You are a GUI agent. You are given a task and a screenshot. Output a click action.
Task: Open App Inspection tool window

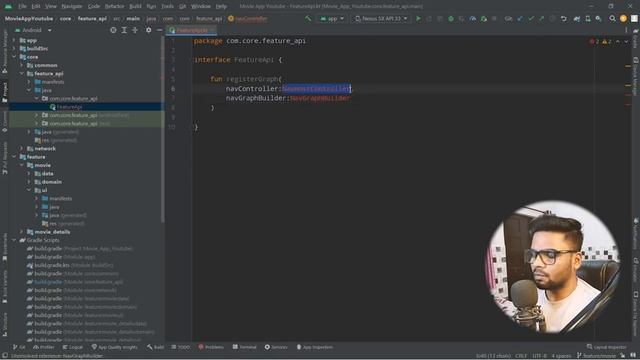click(315, 347)
